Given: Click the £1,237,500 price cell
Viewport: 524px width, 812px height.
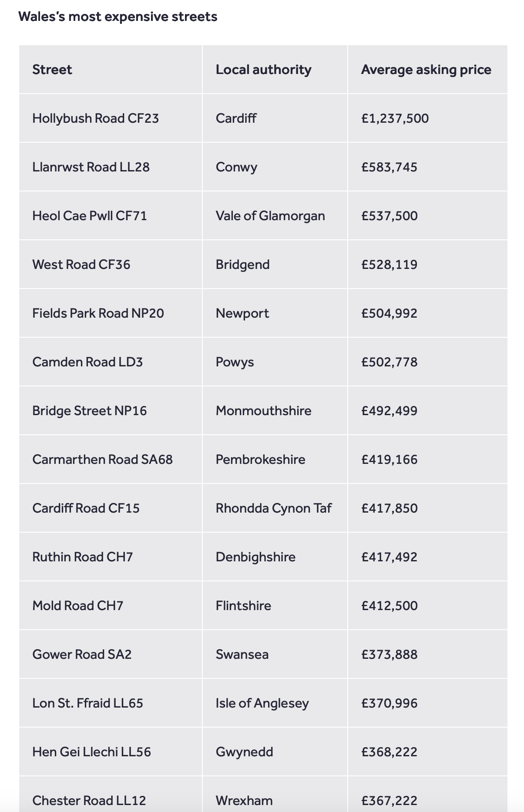Looking at the screenshot, I should point(395,118).
